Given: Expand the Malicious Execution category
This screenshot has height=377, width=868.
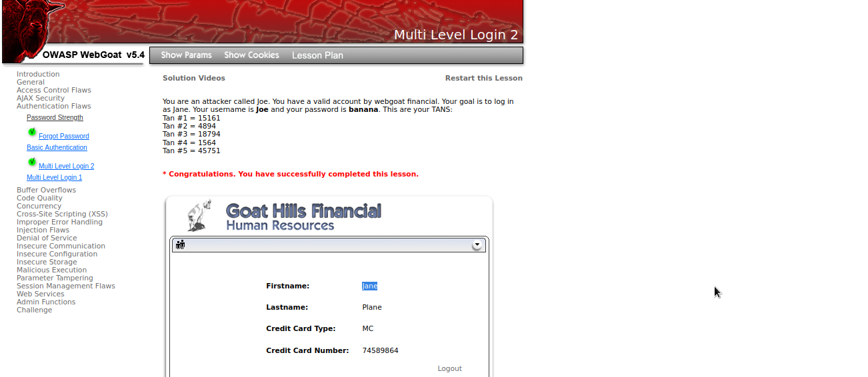Looking at the screenshot, I should tap(51, 270).
